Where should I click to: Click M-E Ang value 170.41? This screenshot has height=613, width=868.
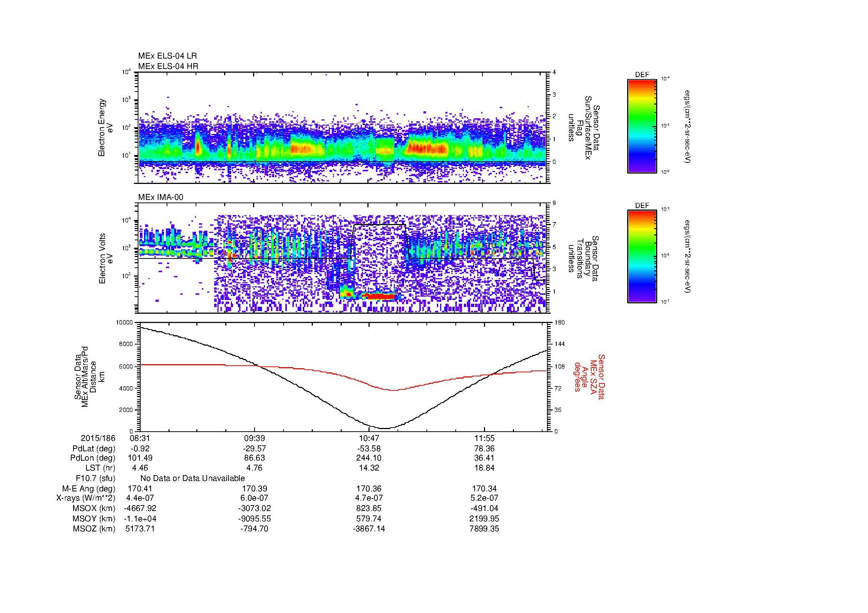coord(140,489)
